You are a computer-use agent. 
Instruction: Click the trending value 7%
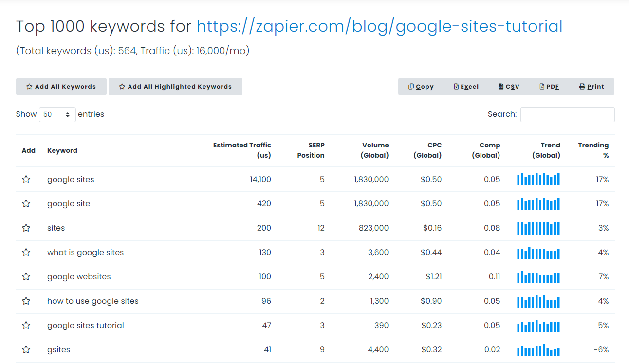coord(604,277)
